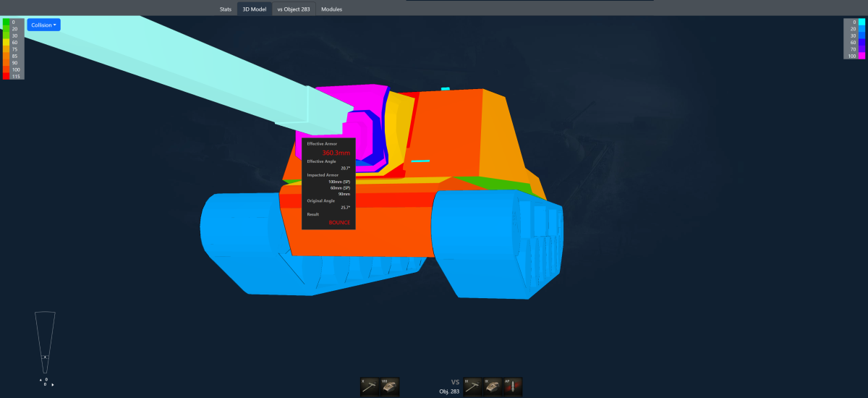Select the tier VIII turret module icon
868x398 pixels.
pos(390,387)
